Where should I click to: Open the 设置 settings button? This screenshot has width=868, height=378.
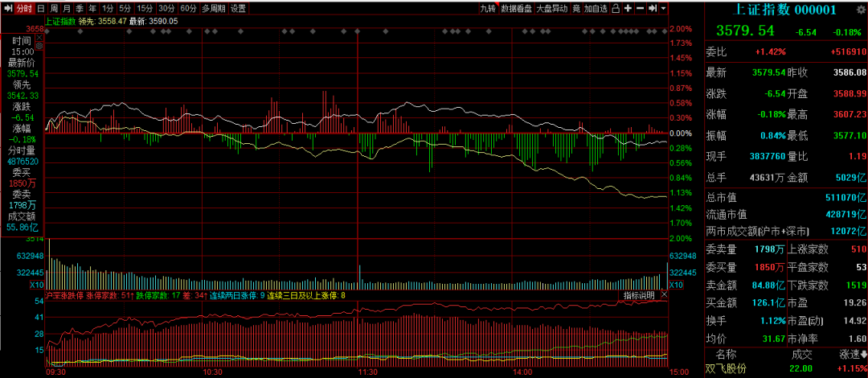(x=238, y=8)
